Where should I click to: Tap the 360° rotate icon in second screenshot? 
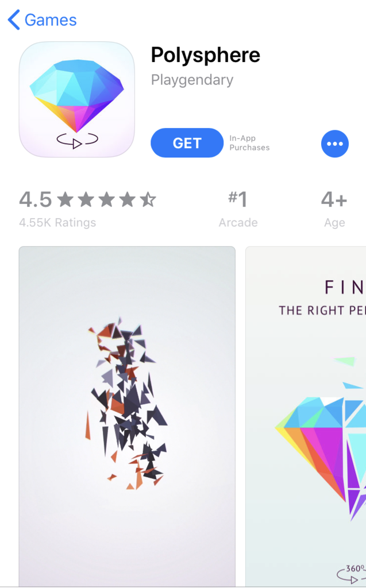pos(352,574)
